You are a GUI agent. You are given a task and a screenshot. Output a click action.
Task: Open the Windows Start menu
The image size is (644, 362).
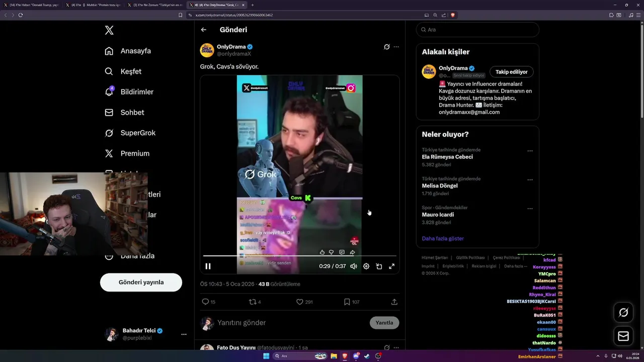pyautogui.click(x=266, y=356)
